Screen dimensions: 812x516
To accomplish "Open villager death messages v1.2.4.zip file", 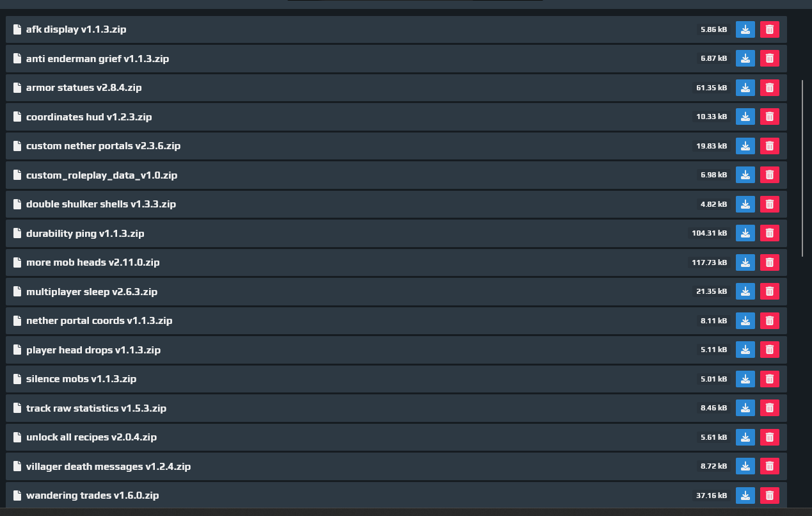I will pos(108,466).
